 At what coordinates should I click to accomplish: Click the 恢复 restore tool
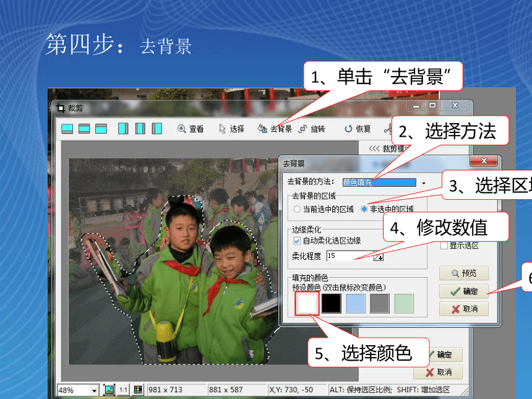358,129
